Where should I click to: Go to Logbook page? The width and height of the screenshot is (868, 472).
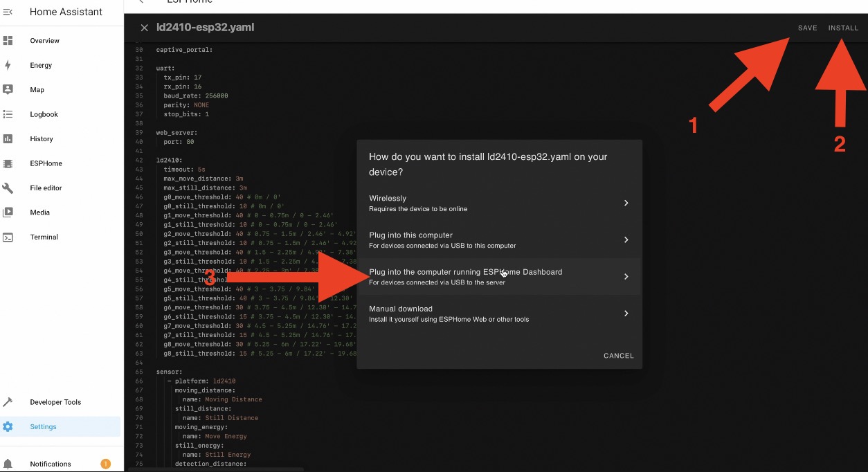[x=44, y=114]
